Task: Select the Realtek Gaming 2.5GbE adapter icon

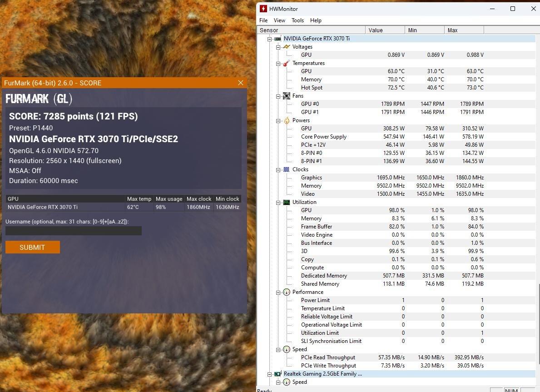Action: click(278, 374)
